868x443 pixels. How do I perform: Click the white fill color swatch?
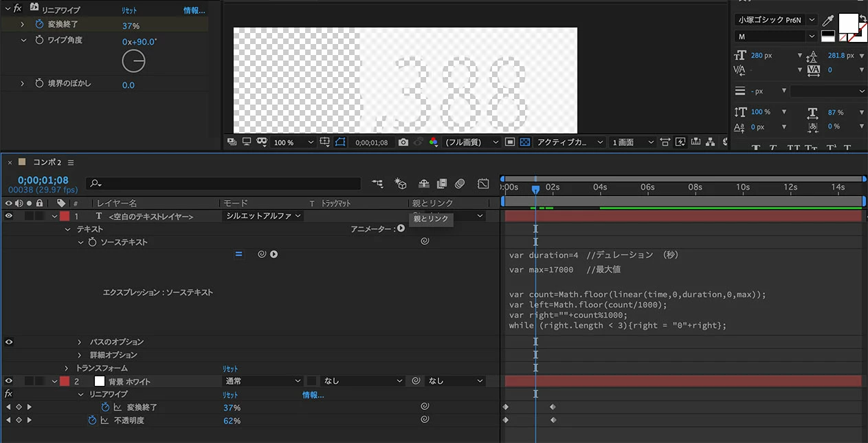(848, 23)
